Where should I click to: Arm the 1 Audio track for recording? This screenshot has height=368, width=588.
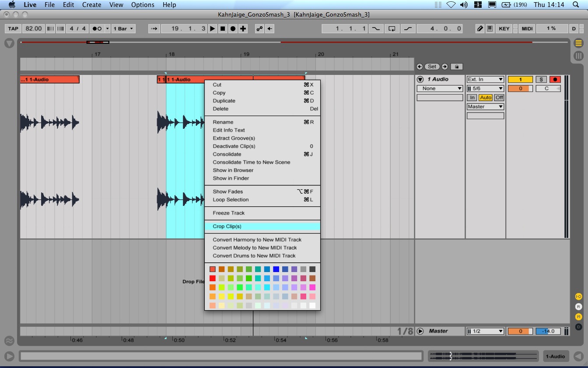[555, 79]
